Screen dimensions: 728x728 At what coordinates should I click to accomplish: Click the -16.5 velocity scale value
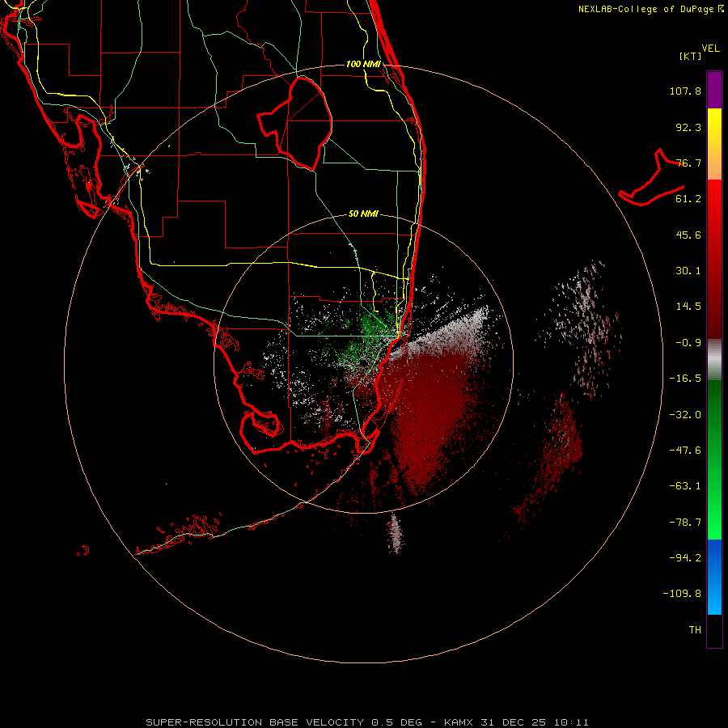[685, 379]
